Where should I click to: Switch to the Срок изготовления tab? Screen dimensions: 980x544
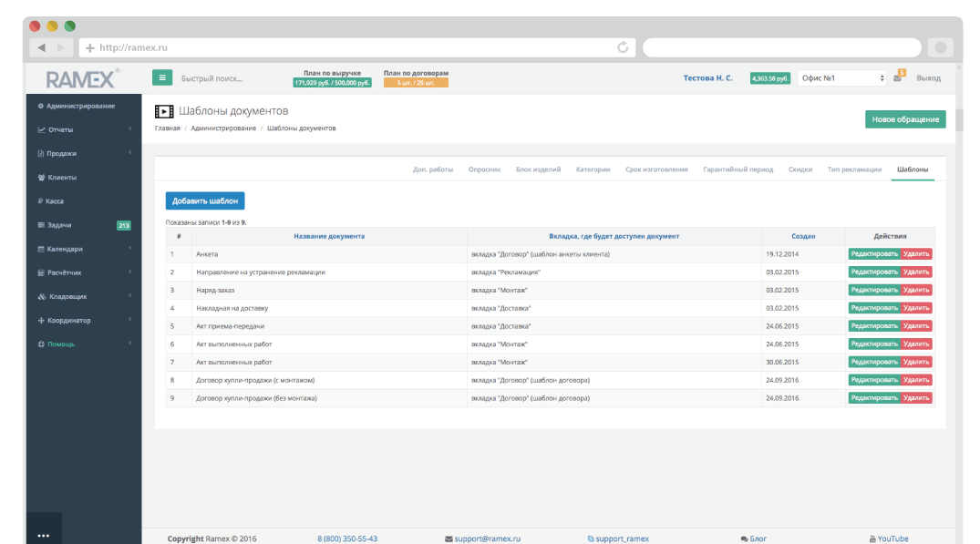pyautogui.click(x=656, y=169)
